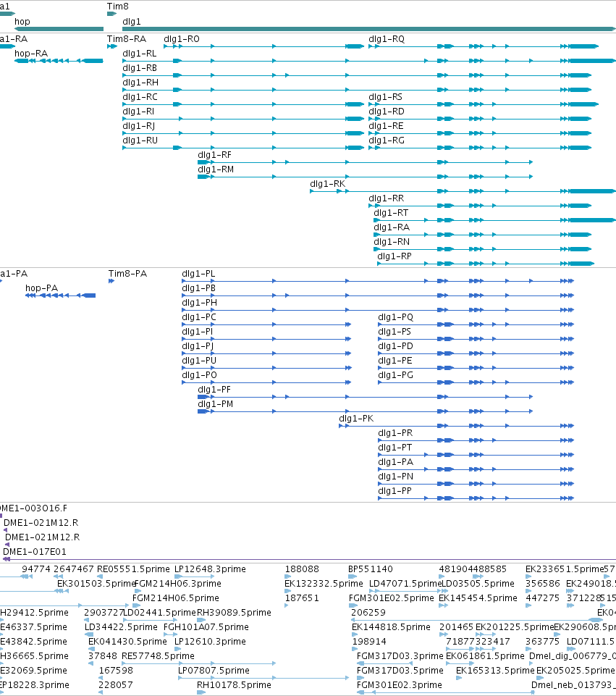Viewport: 616px width, 696px height.
Task: Select the dlg1-RT transcript label
Action: click(x=391, y=213)
